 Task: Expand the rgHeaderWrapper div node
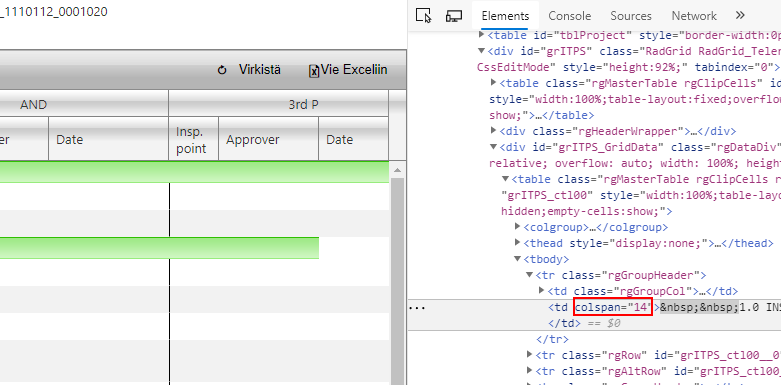pos(494,131)
